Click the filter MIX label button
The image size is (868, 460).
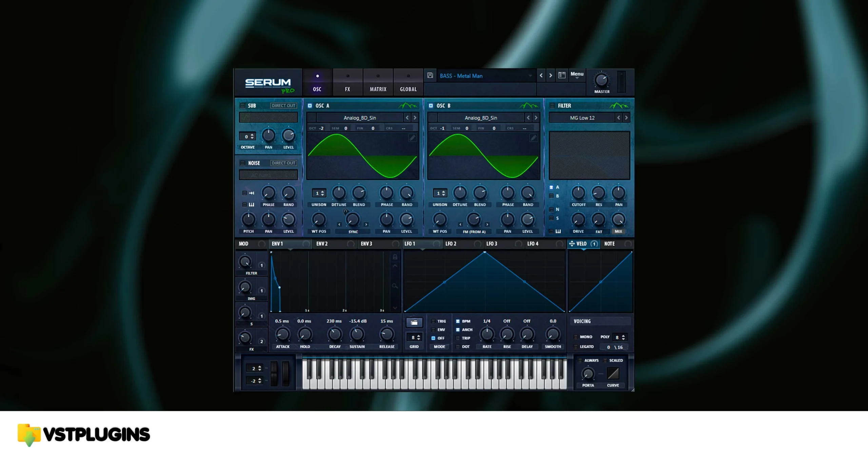coord(618,231)
